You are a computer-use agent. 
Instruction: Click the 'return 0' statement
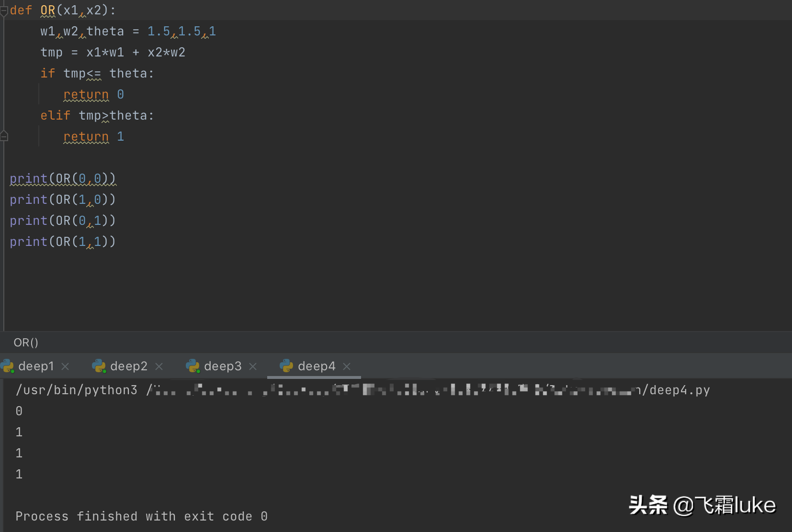(94, 95)
